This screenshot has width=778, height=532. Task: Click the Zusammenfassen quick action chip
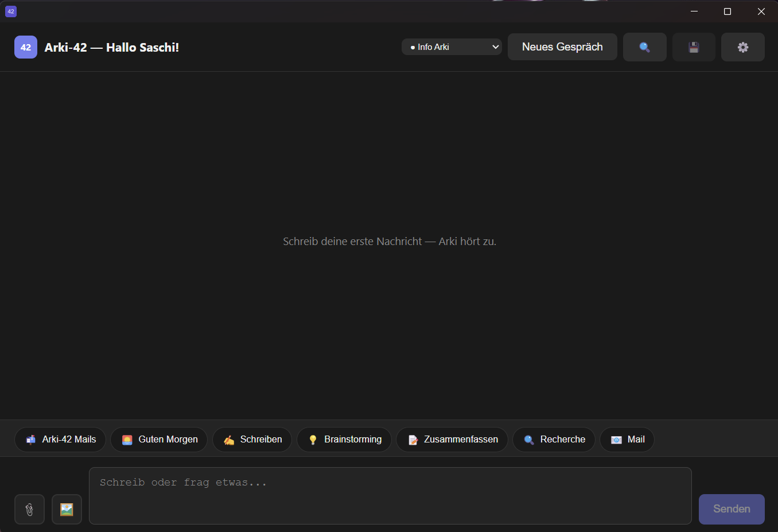[x=452, y=440]
